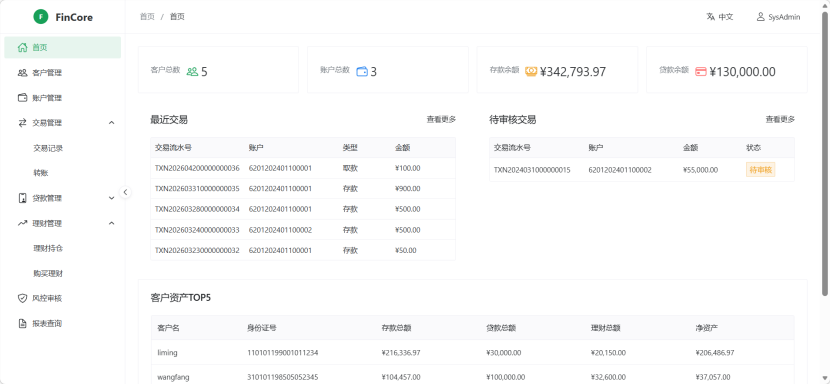The width and height of the screenshot is (830, 384).
Task: Click the 净资产 column header
Action: 707,328
